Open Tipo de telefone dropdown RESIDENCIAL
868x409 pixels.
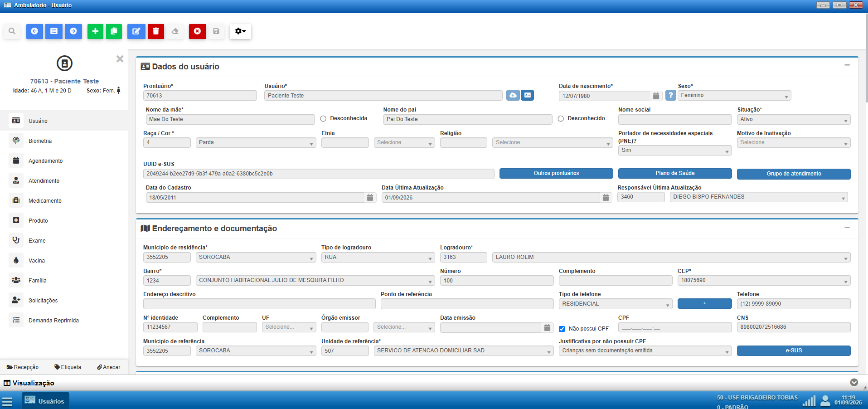click(616, 304)
